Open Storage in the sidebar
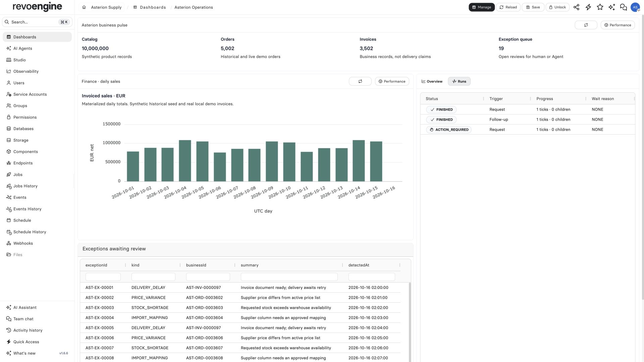Screen dimensions: 644x362 pyautogui.click(x=37, y=140)
